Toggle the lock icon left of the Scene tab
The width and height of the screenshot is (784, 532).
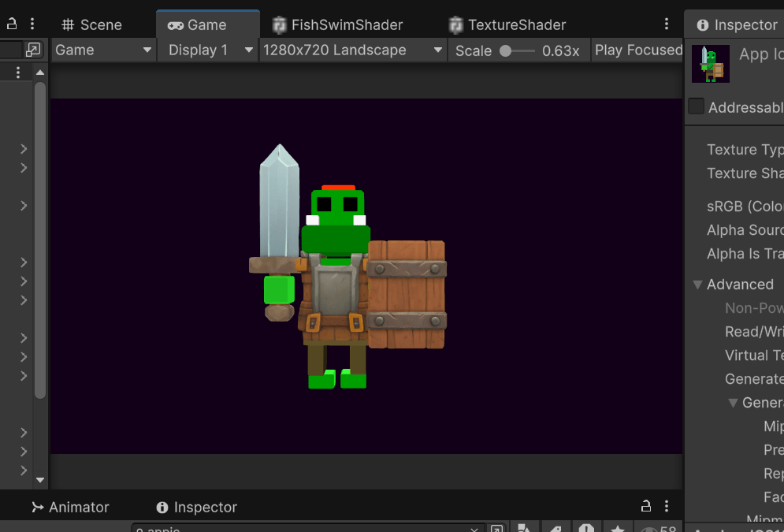pos(12,24)
